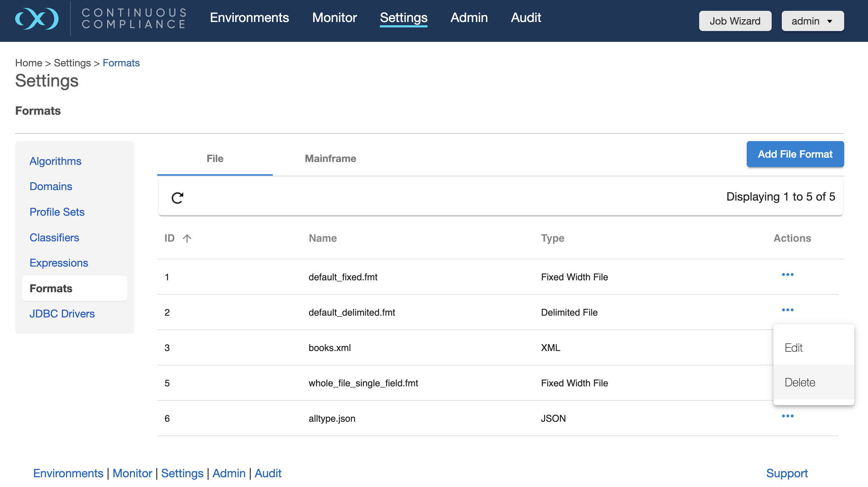868x487 pixels.
Task: Click the Name column header
Action: point(323,238)
